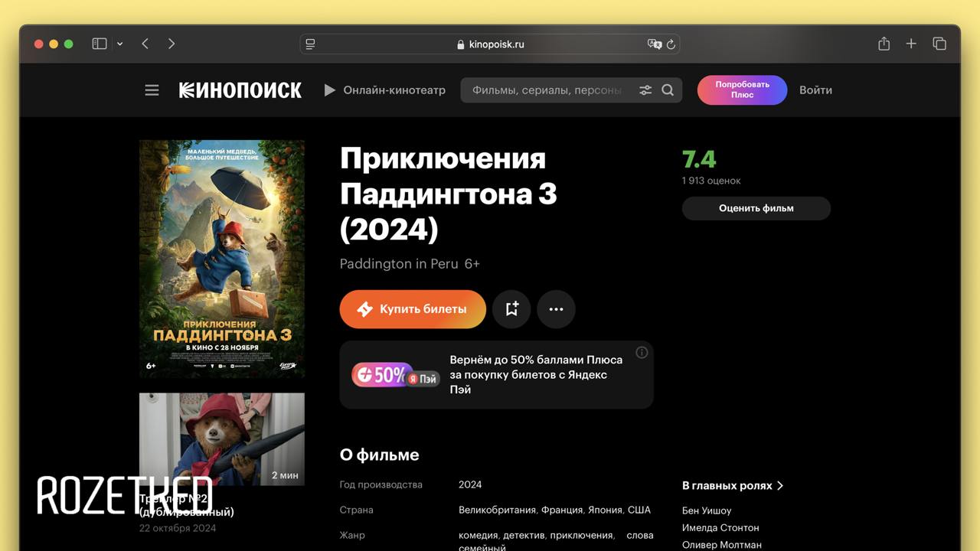Click Safari share icon

884,44
